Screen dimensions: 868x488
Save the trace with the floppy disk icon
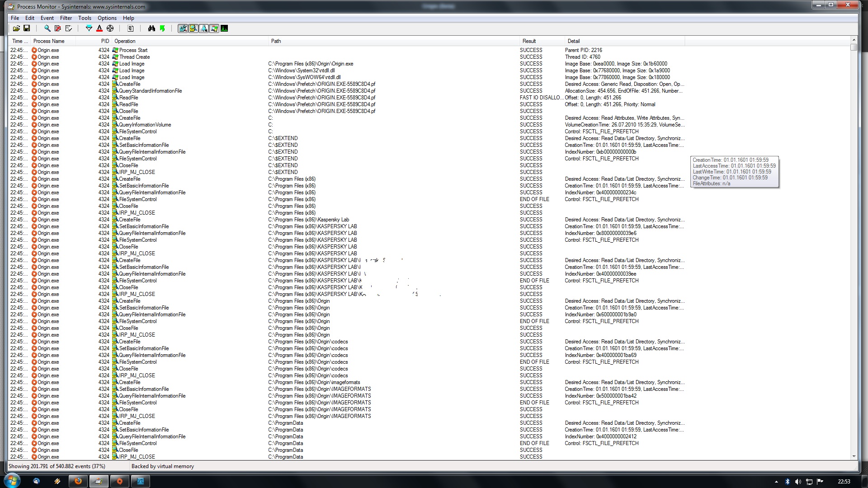pyautogui.click(x=27, y=28)
